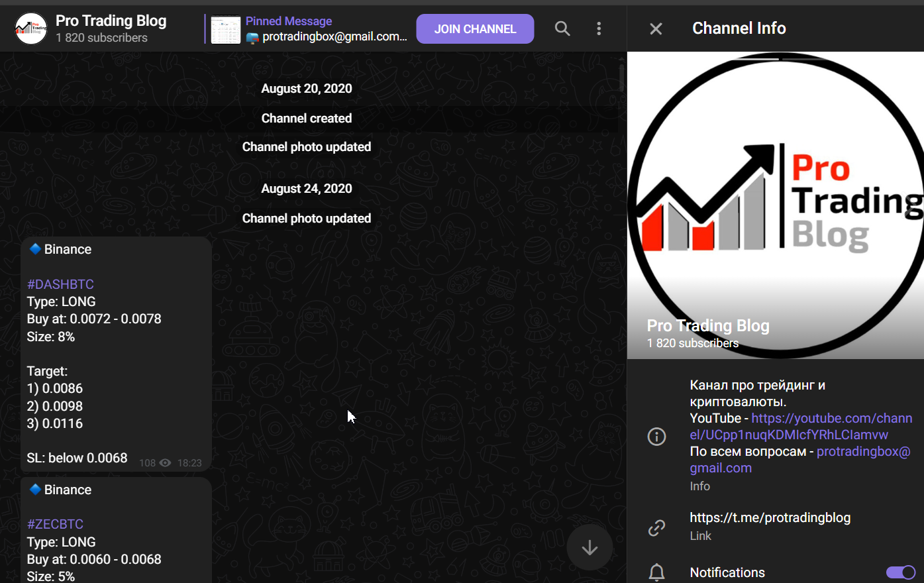Screen dimensions: 924x583
Task: Click the JOIN CHANNEL button
Action: [475, 28]
